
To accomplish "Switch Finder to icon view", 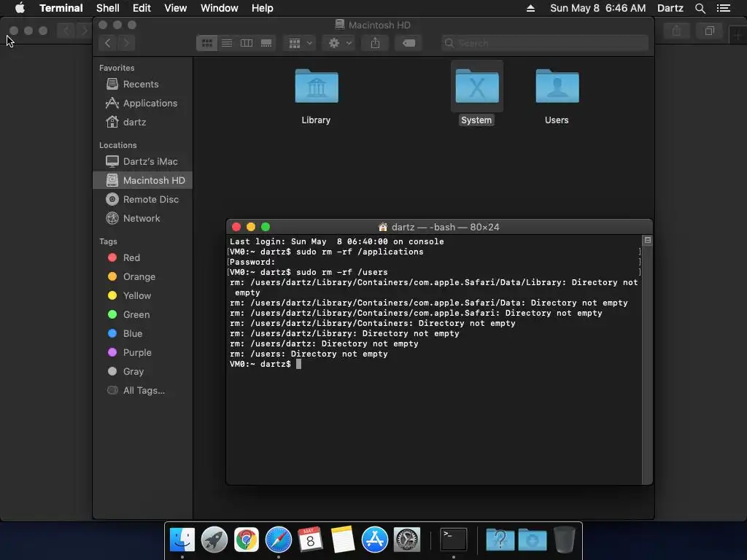I will pyautogui.click(x=206, y=43).
